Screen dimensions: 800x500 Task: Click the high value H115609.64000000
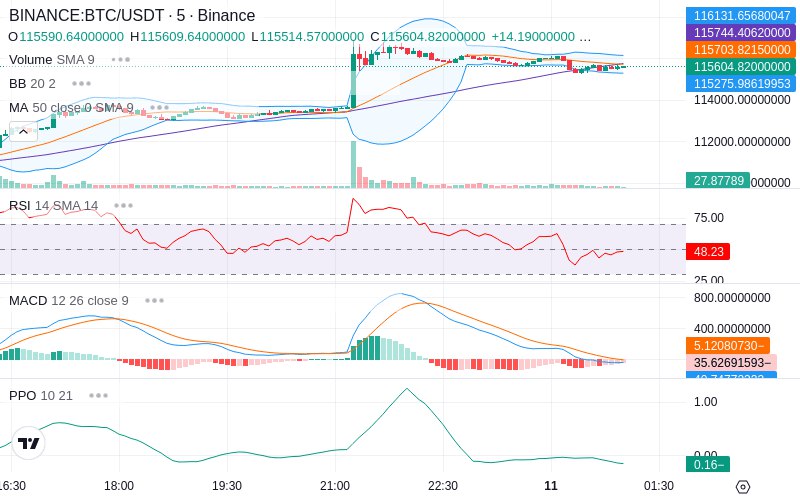point(187,37)
